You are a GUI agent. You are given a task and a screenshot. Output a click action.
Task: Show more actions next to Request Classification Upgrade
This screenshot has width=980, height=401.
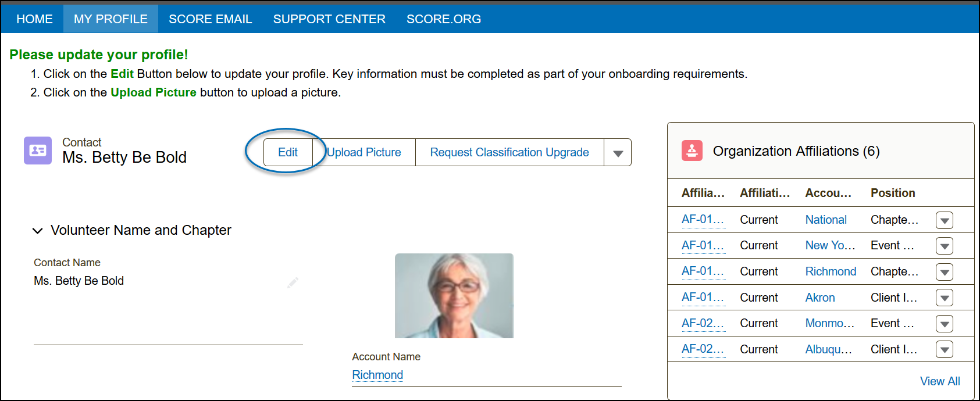pyautogui.click(x=618, y=153)
